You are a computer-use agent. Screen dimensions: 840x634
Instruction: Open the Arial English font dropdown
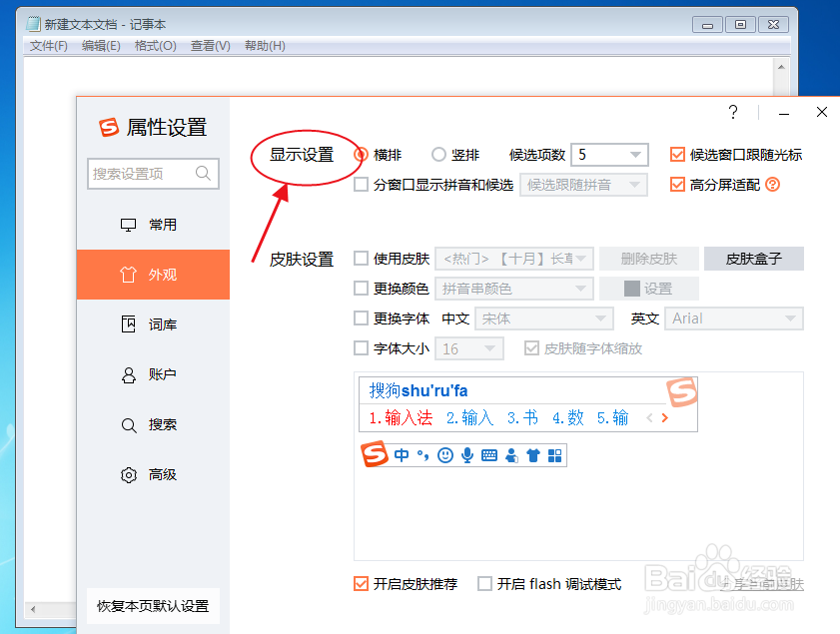click(734, 318)
